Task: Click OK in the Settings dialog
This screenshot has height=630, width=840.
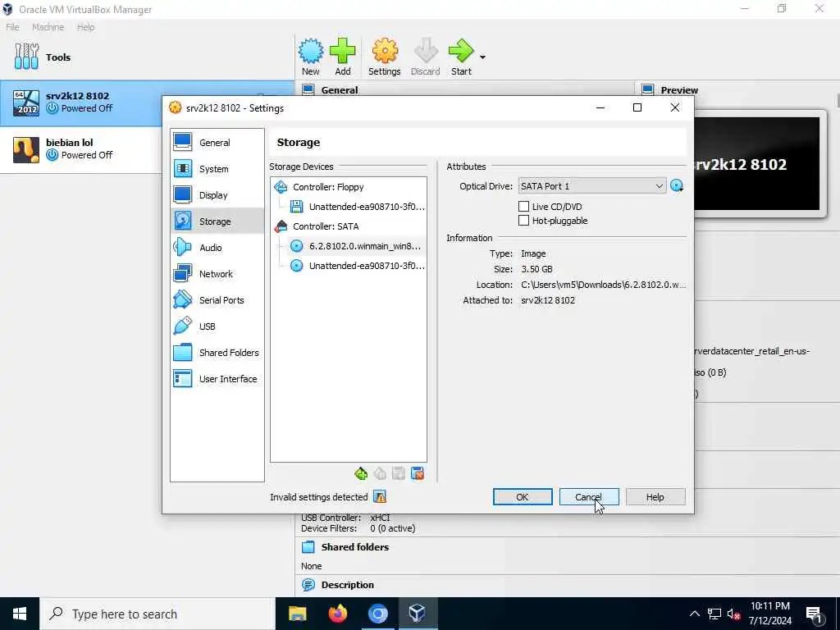Action: click(x=523, y=496)
